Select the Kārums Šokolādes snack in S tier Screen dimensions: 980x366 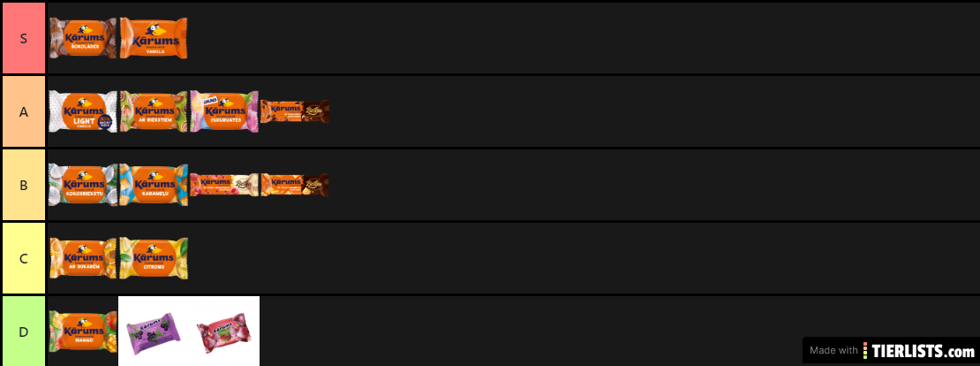(83, 38)
